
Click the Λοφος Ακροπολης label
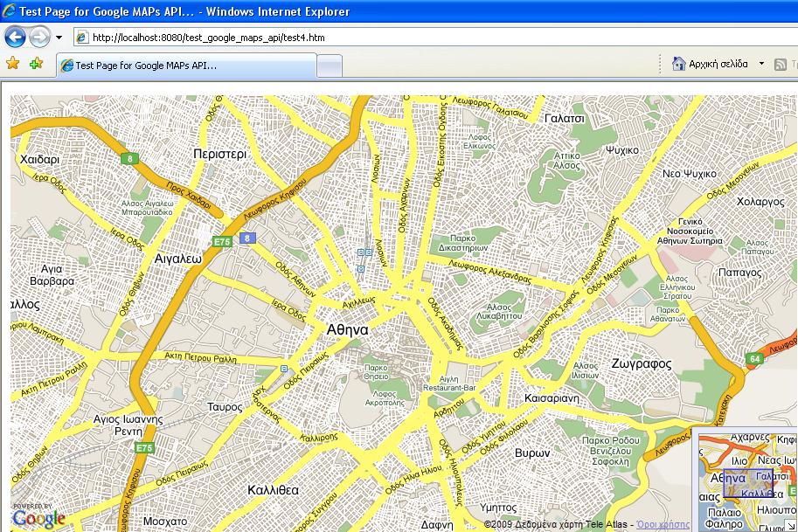pos(385,398)
